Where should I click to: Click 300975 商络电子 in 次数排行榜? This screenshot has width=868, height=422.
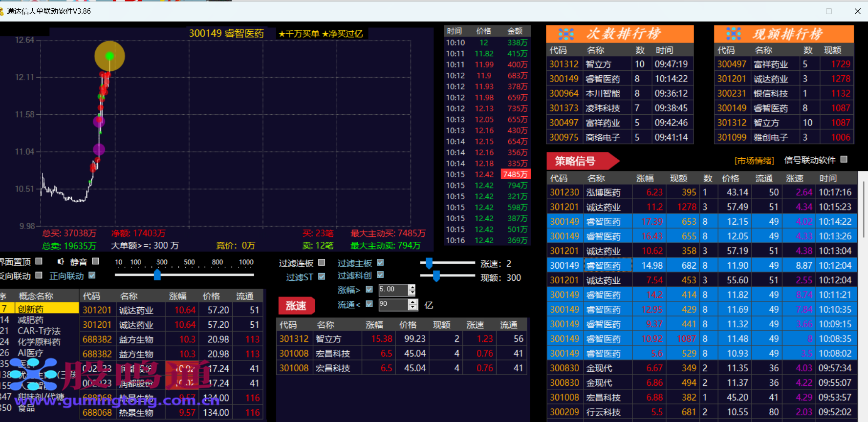[620, 137]
